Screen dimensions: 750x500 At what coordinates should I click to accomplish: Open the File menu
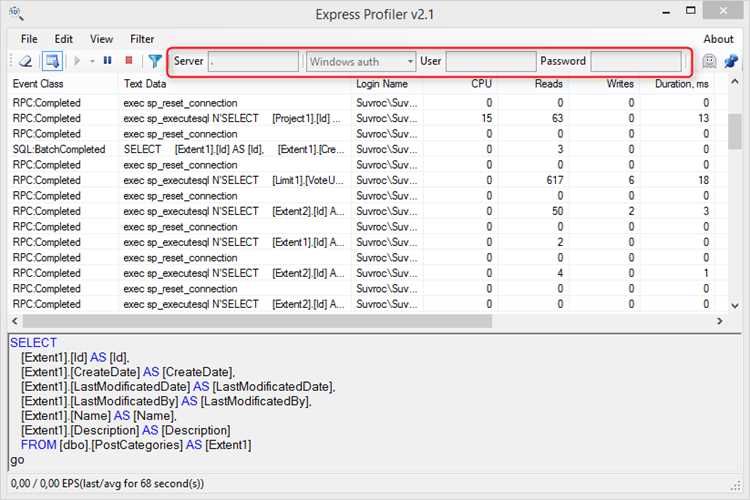coord(29,39)
